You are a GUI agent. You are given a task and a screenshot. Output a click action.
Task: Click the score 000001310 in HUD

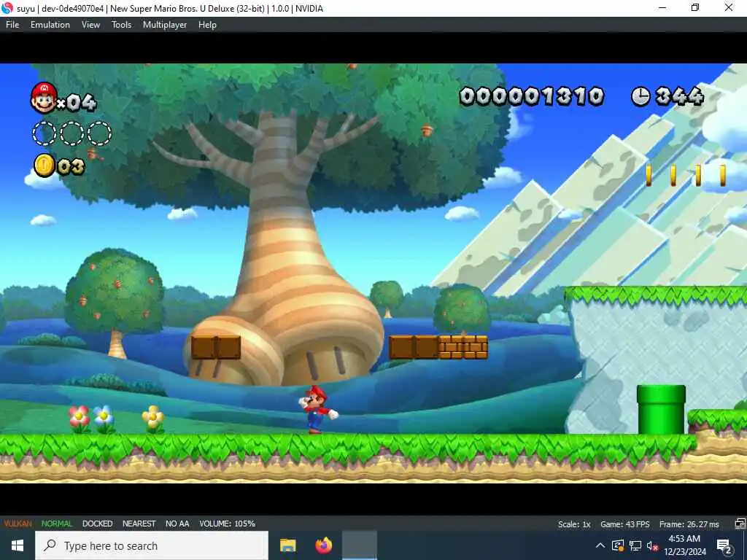tap(532, 97)
